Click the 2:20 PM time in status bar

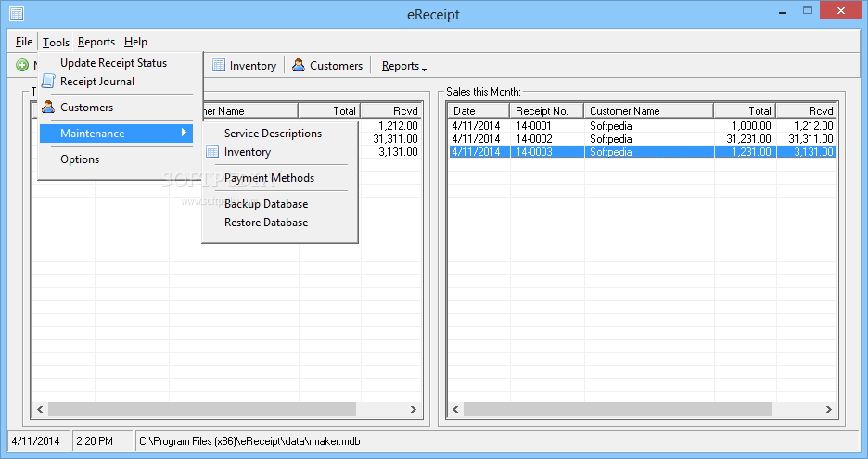coord(95,441)
